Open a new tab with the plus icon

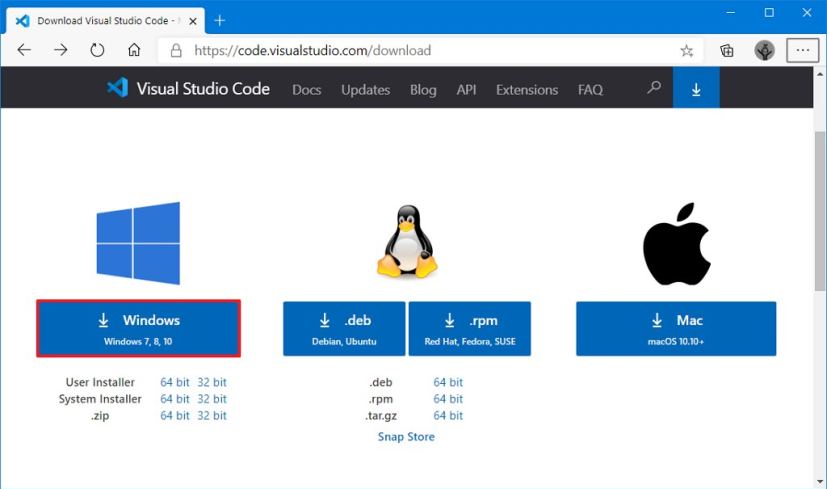coord(219,21)
